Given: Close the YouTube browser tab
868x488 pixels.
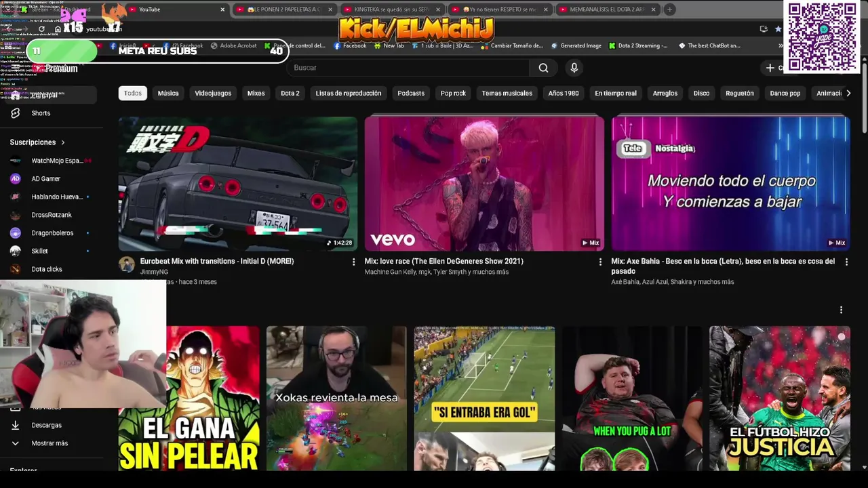Looking at the screenshot, I should pyautogui.click(x=222, y=9).
